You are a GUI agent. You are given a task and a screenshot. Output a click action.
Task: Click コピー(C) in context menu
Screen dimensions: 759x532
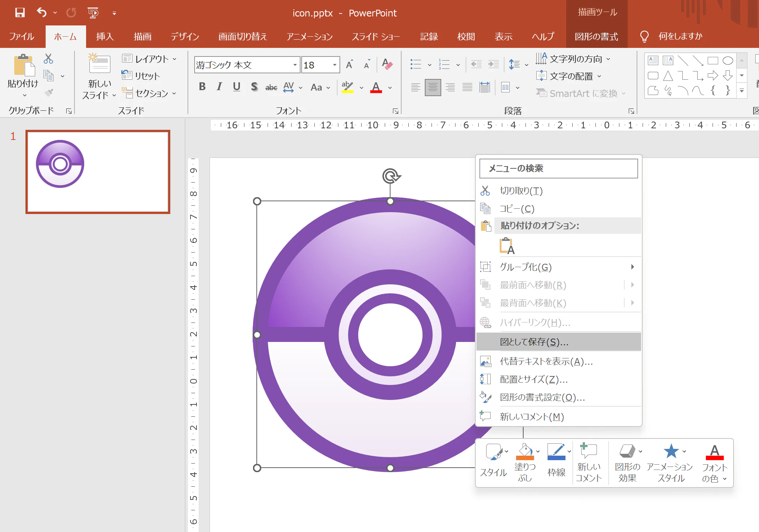pos(559,208)
